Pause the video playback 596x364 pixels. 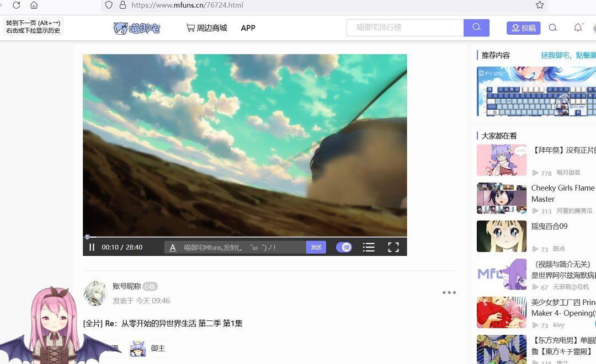tap(92, 248)
